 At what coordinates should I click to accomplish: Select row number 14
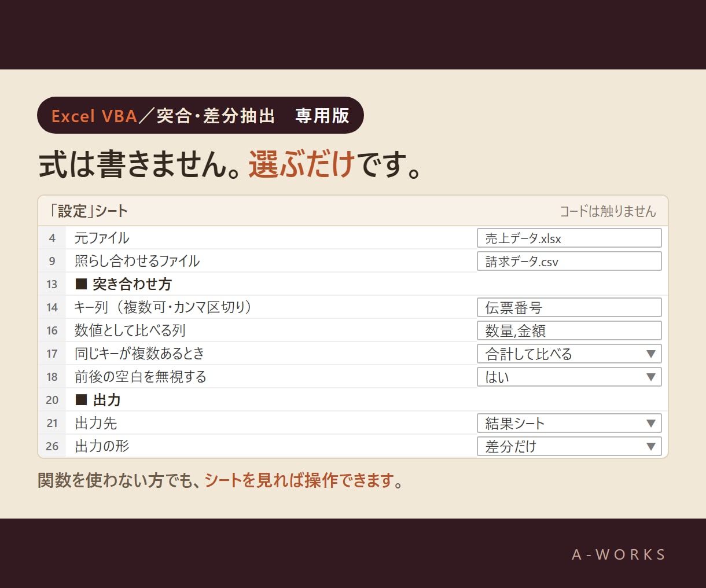52,307
